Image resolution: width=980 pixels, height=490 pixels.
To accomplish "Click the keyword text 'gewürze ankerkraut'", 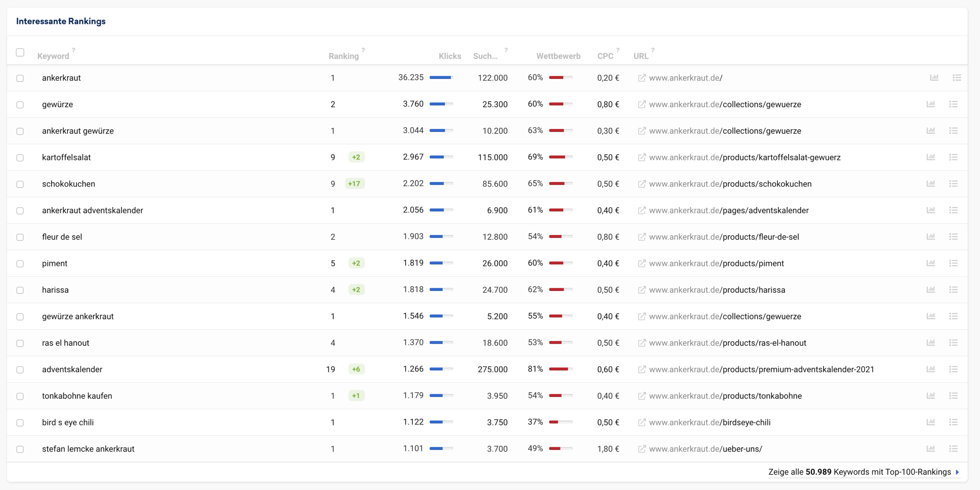I will point(78,316).
